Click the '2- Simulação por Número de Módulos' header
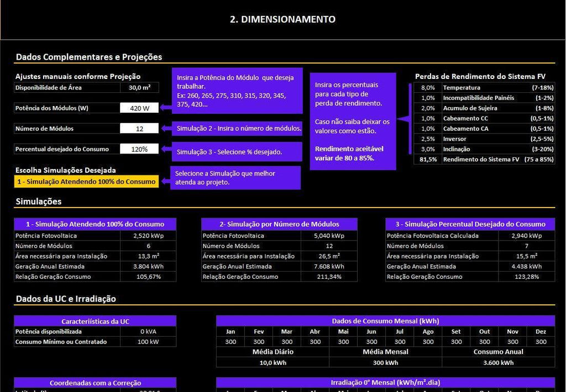The width and height of the screenshot is (566, 392). [x=279, y=224]
